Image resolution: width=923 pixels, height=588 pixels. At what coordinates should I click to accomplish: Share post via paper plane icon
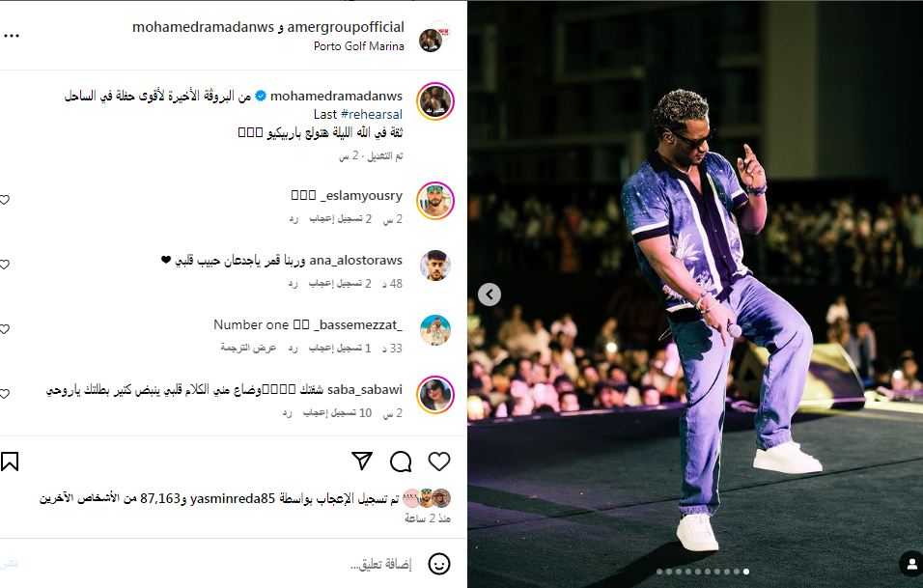click(362, 461)
